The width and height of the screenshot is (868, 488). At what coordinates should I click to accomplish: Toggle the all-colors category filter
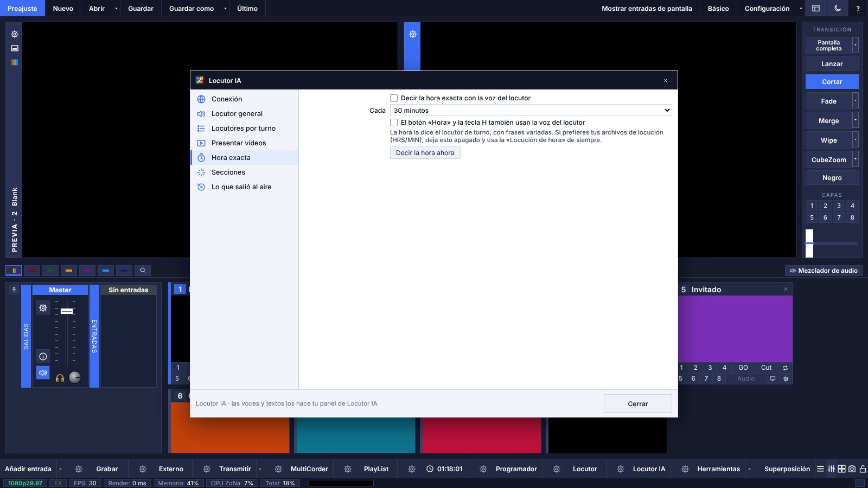tap(14, 270)
